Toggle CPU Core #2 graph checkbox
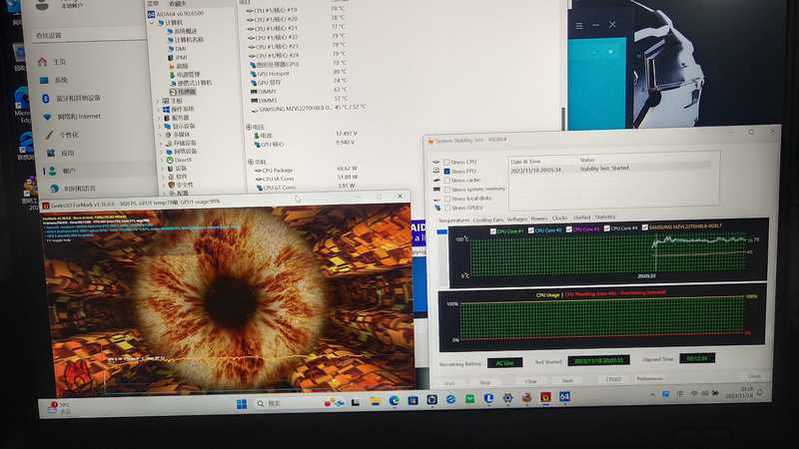The image size is (799, 449). [531, 231]
